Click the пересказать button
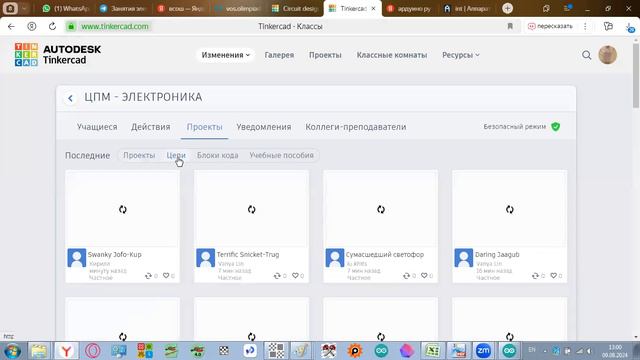This screenshot has width=640, height=360. point(550,26)
